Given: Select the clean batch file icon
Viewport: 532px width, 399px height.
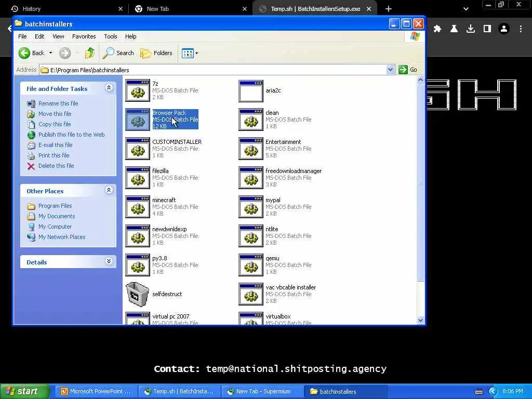Looking at the screenshot, I should [251, 119].
